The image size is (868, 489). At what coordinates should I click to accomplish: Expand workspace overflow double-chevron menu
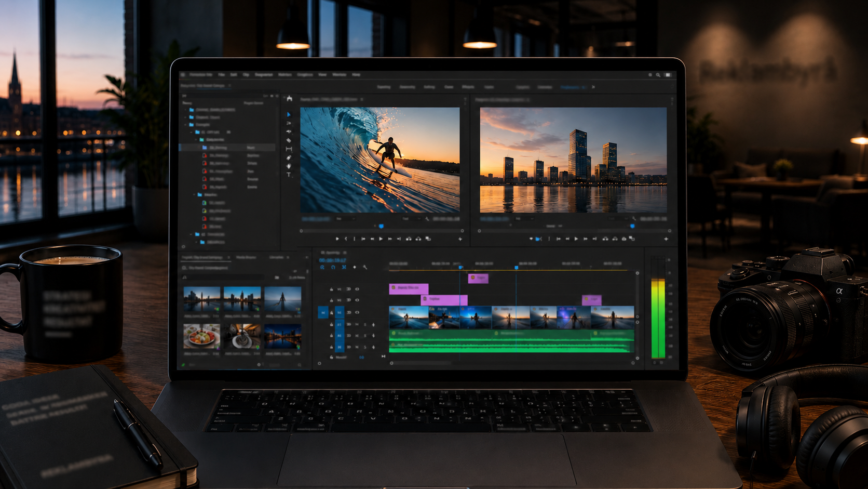pos(593,87)
